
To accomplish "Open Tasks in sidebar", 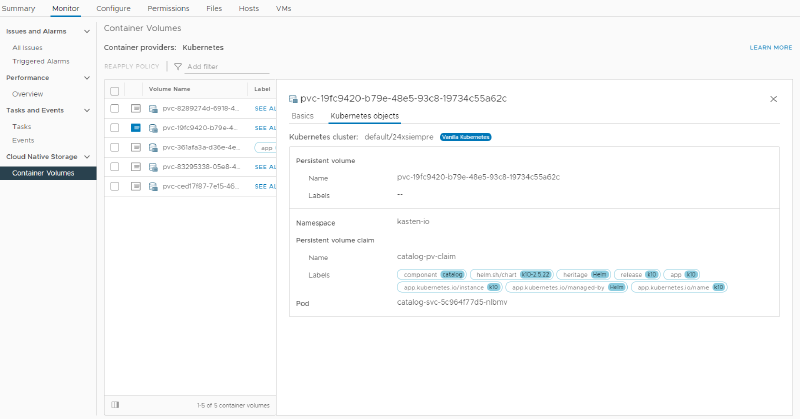I will pos(21,127).
